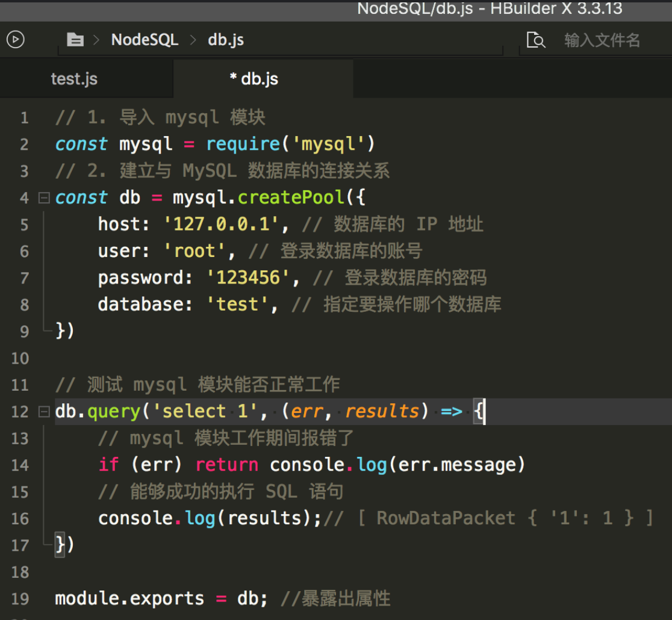672x620 pixels.
Task: Click the comment on line 11
Action: coord(197,385)
